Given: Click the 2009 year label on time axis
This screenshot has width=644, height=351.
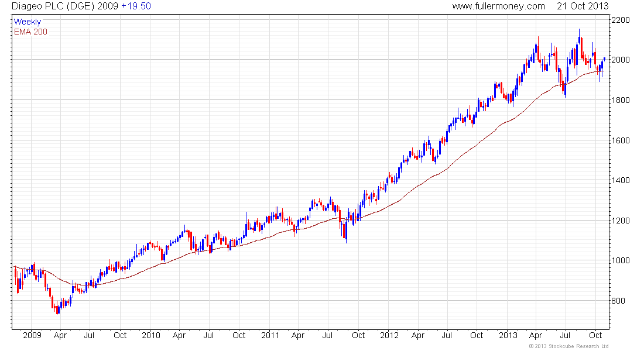Looking at the screenshot, I should click(32, 335).
